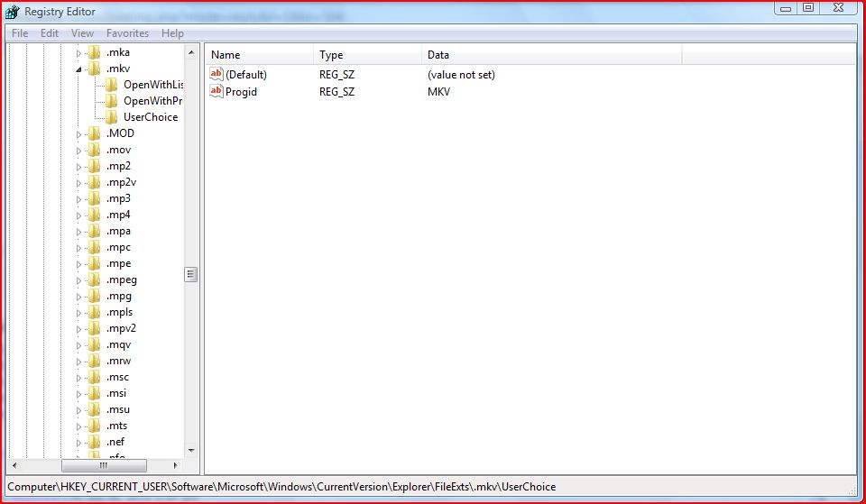The width and height of the screenshot is (866, 504).
Task: Click the Type column header
Action: (x=368, y=55)
